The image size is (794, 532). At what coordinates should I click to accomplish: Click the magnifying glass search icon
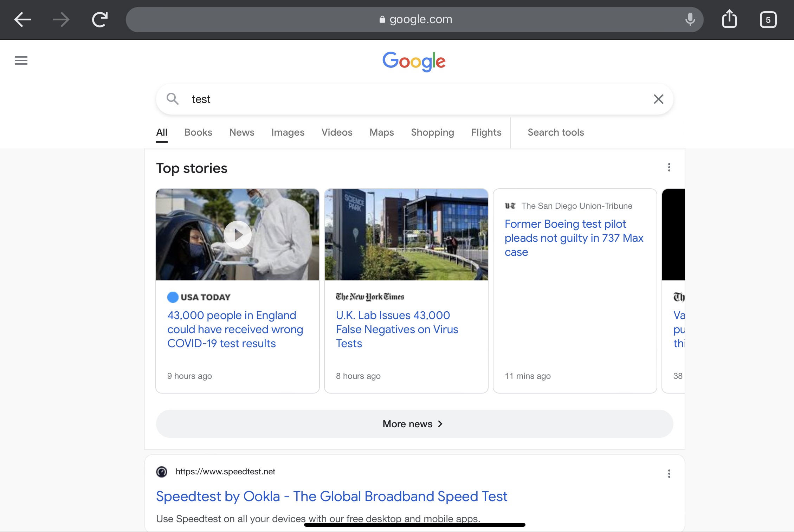click(x=173, y=99)
